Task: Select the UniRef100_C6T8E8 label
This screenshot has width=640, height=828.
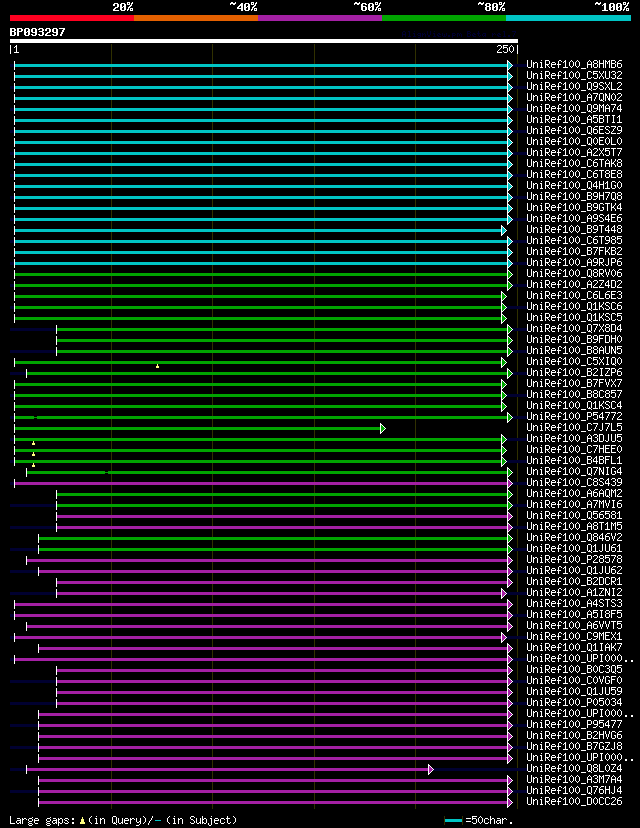Action: point(574,174)
